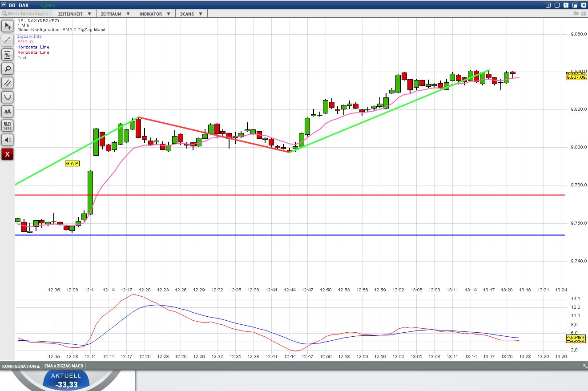Open the ZEITRAUM dropdown
The image size is (588, 391).
coord(115,14)
